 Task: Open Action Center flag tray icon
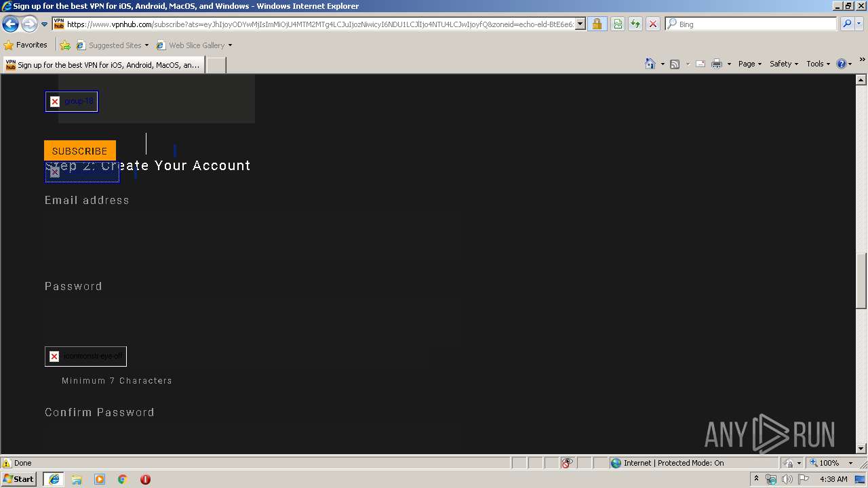[x=804, y=479]
